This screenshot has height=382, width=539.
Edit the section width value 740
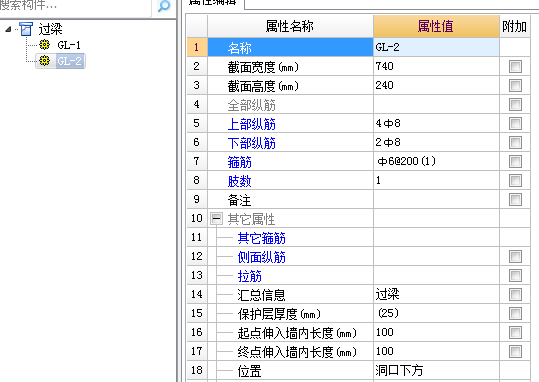(436, 66)
